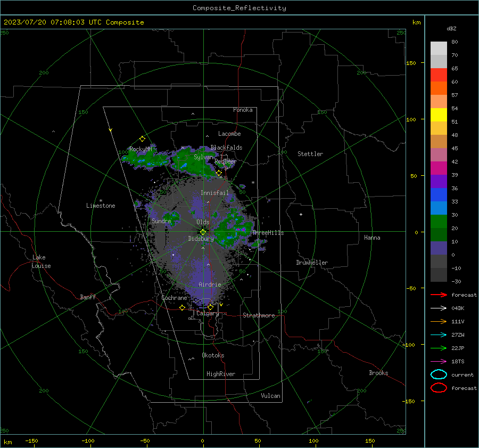Viewport: 479px width, 448px height.
Task: Select the orange 111V arrow legend entry
Action: (x=439, y=321)
